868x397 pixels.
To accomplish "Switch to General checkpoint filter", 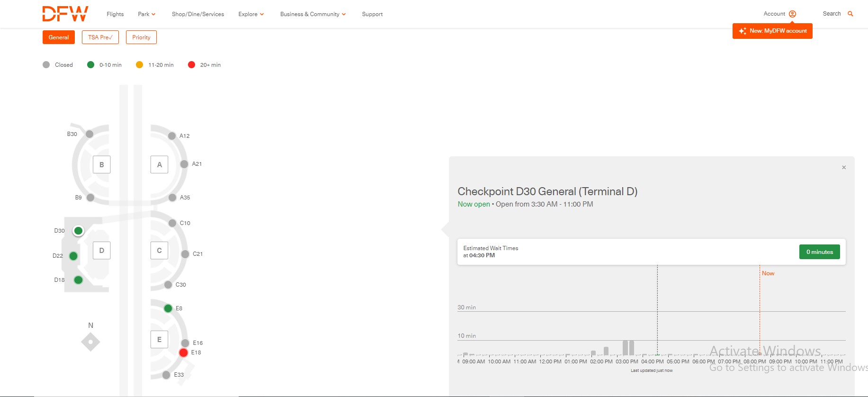I will tap(59, 37).
